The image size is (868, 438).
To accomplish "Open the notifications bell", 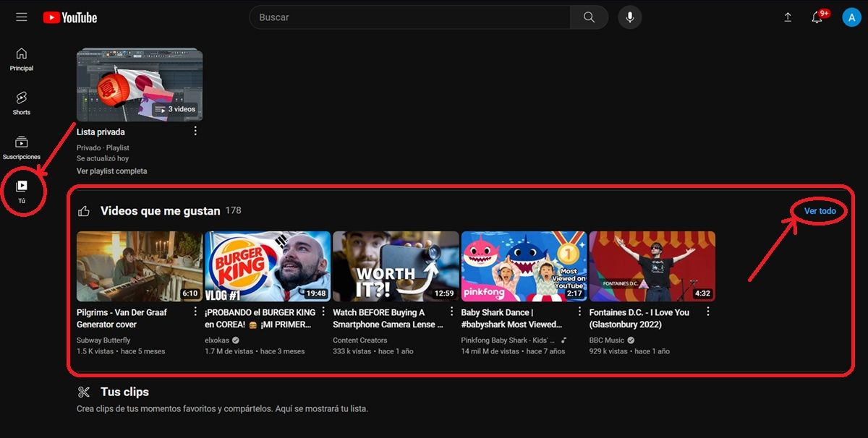I will coord(817,17).
